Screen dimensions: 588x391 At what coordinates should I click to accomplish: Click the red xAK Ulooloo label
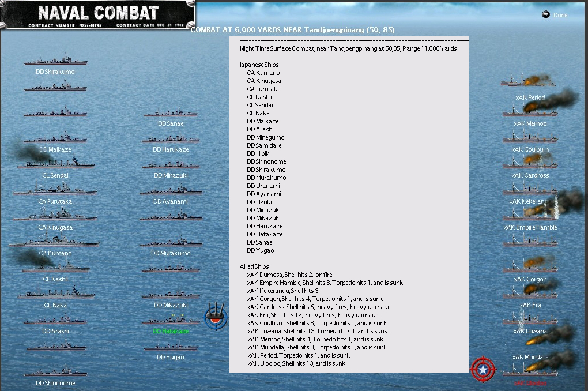[530, 383]
